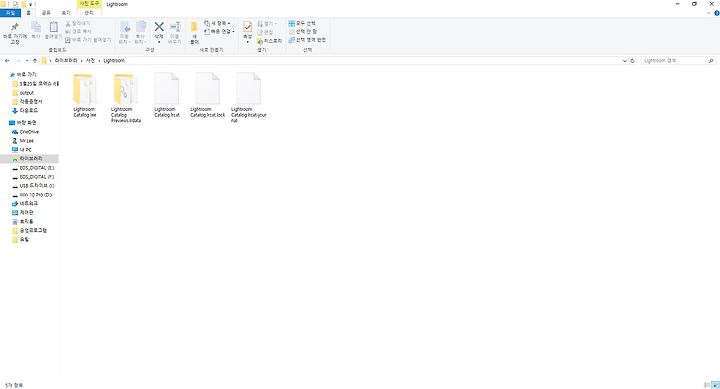Viewport: 720px width, 389px height.
Task: Click 라이브러리 in the address breadcrumb
Action: (x=66, y=61)
